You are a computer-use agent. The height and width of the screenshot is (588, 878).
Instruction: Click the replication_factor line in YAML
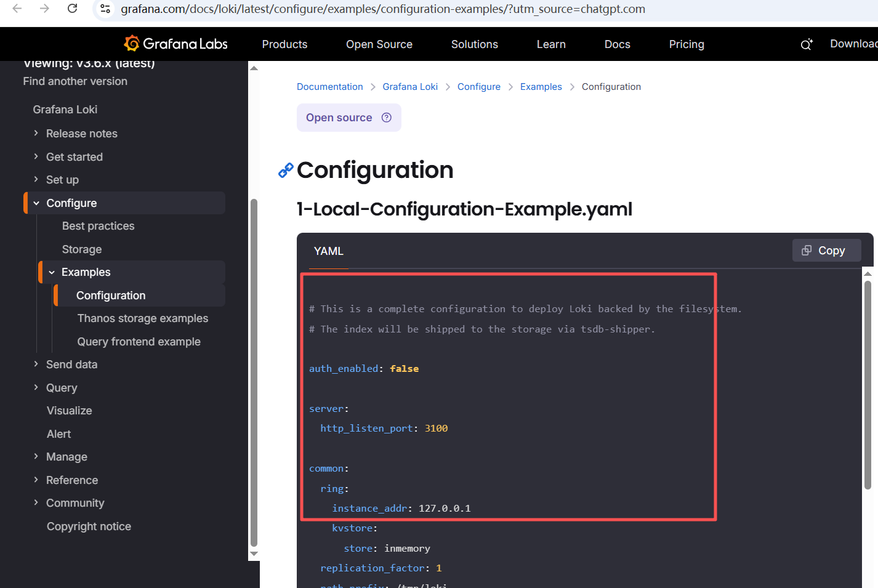point(381,568)
